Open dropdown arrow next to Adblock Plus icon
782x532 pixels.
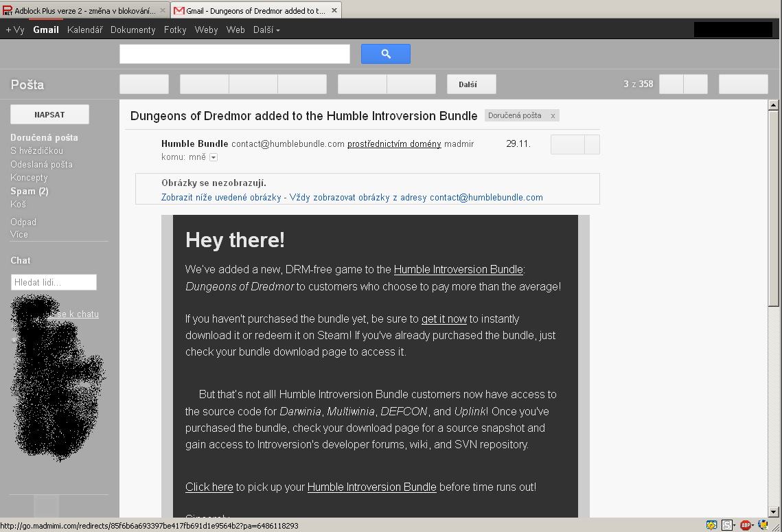(753, 526)
